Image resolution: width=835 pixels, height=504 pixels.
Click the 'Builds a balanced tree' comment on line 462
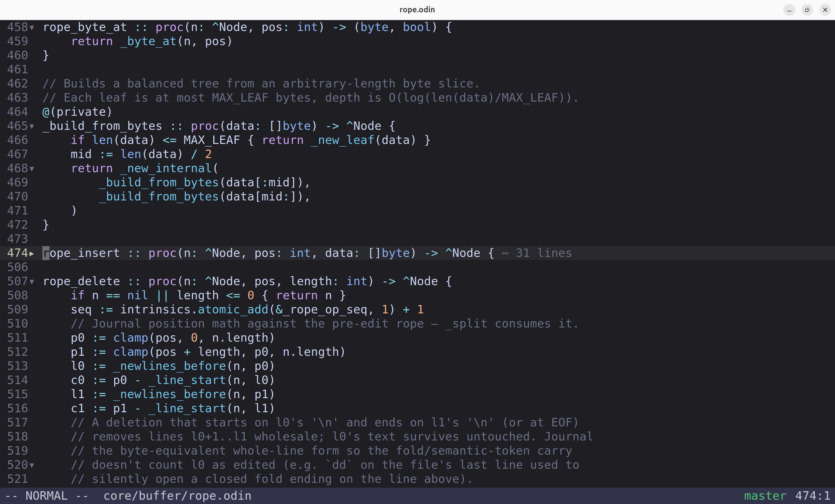(x=261, y=84)
